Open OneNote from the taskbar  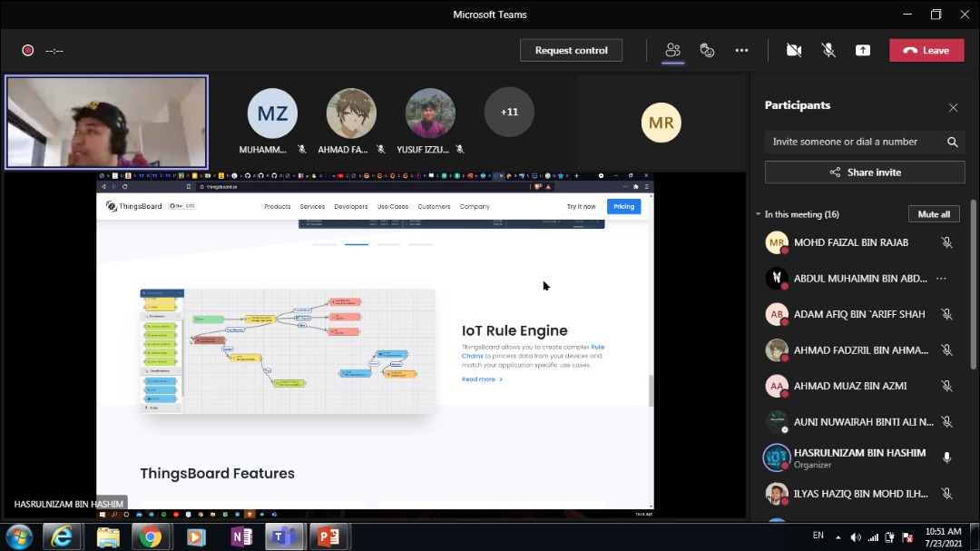pyautogui.click(x=241, y=536)
